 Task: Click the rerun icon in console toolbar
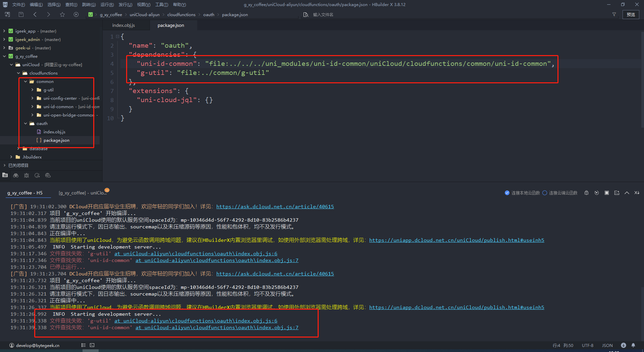[x=597, y=193]
